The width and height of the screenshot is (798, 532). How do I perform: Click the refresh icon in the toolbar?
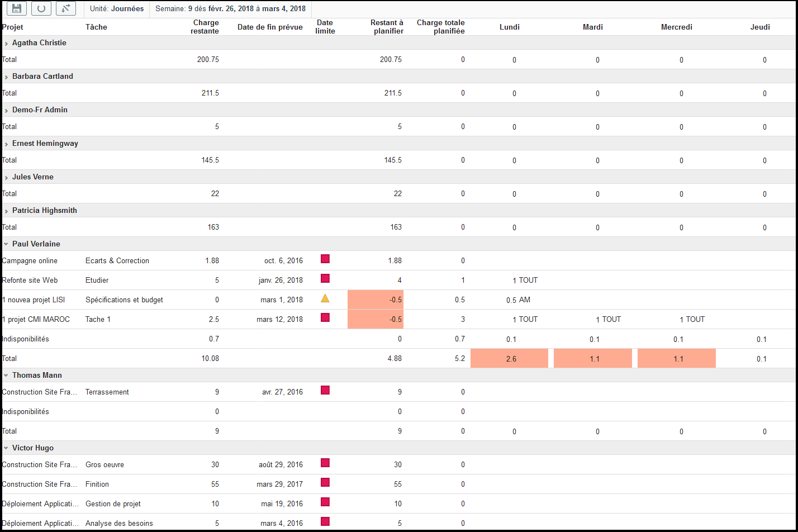[x=41, y=8]
